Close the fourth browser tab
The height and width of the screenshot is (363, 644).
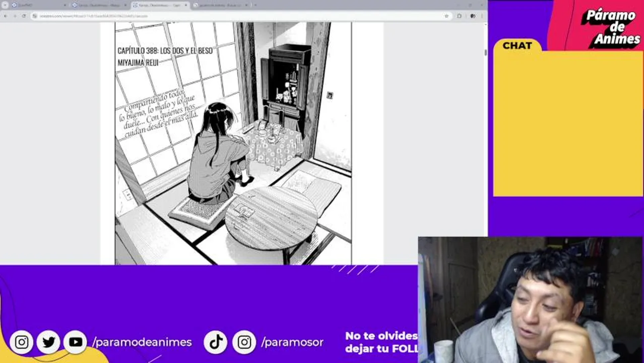(x=246, y=5)
